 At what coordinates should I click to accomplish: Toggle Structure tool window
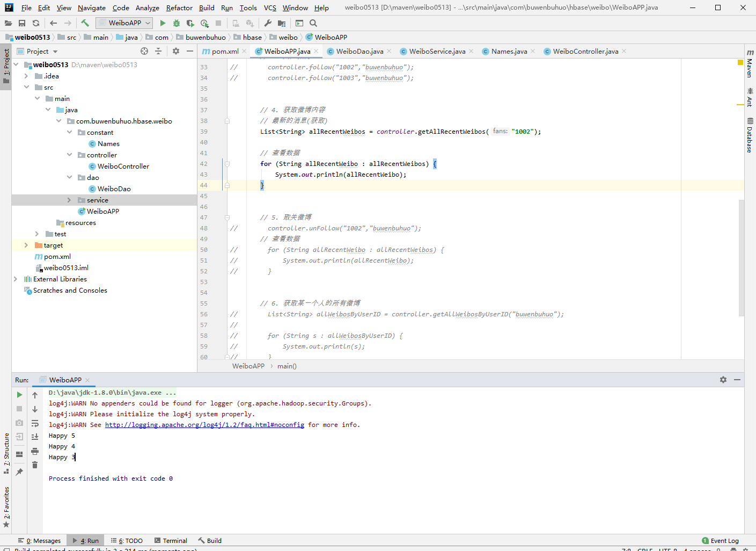tap(6, 453)
